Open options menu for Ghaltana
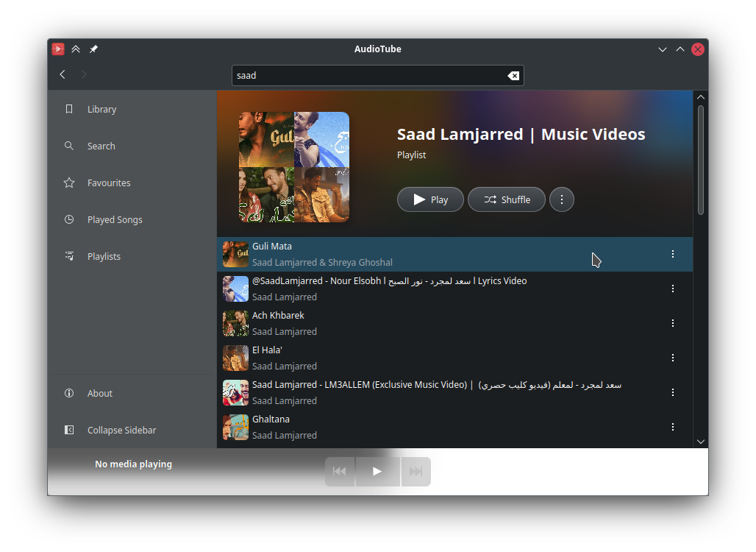Viewport: 756px width, 552px height. click(x=673, y=427)
